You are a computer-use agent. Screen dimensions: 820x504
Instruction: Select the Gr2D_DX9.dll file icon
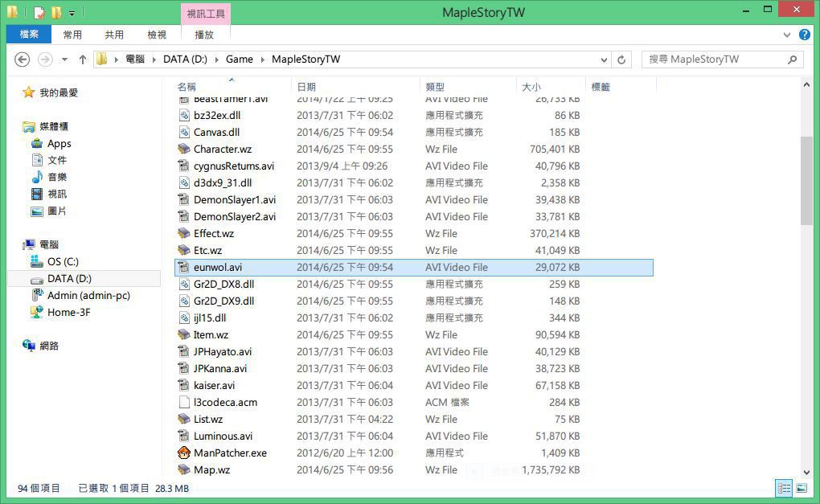point(184,301)
